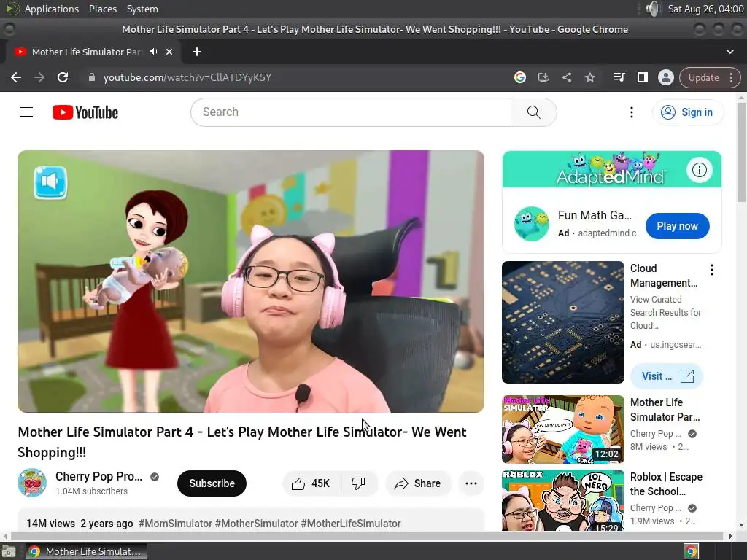747x560 pixels.
Task: Open the YouTube hamburger guide menu
Action: pyautogui.click(x=26, y=112)
